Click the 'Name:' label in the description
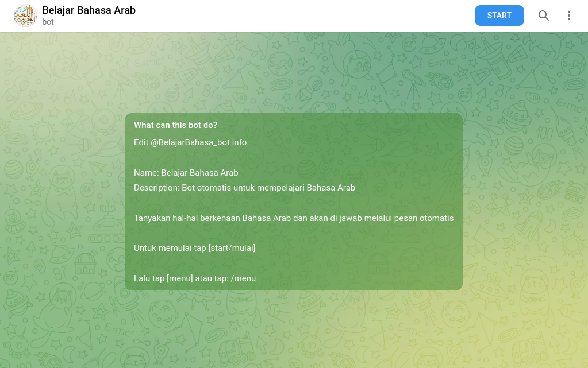This screenshot has height=368, width=588. (x=146, y=173)
